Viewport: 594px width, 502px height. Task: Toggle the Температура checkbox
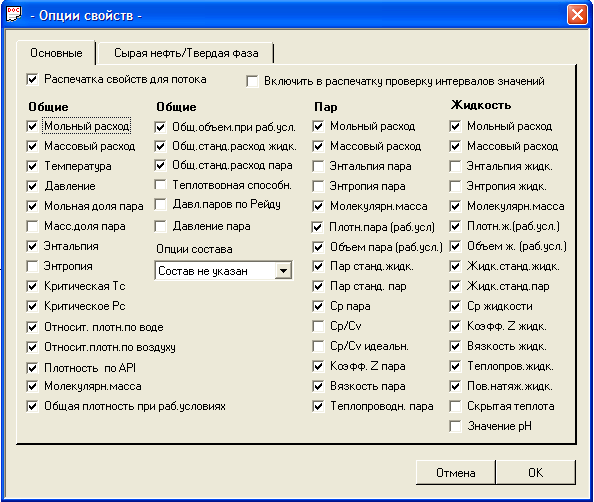click(33, 166)
